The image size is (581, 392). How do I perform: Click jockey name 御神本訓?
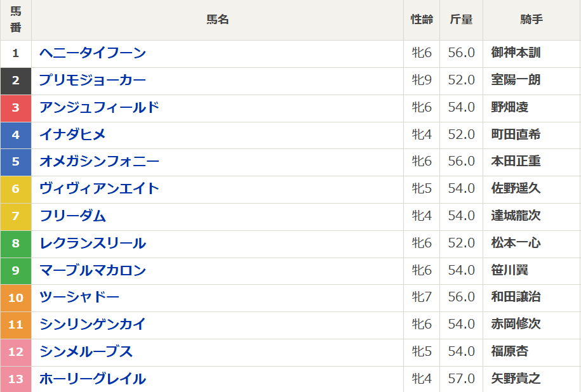516,53
